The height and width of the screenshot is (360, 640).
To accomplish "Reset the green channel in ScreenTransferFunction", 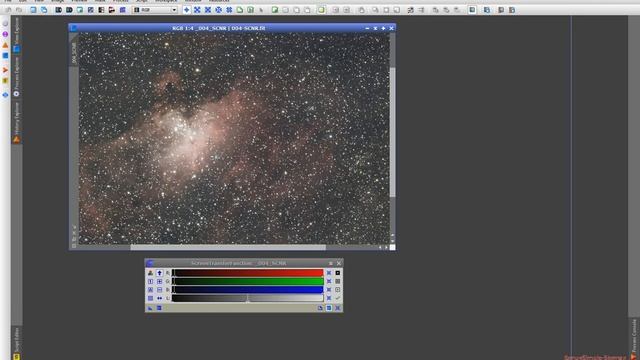I will coord(329,281).
